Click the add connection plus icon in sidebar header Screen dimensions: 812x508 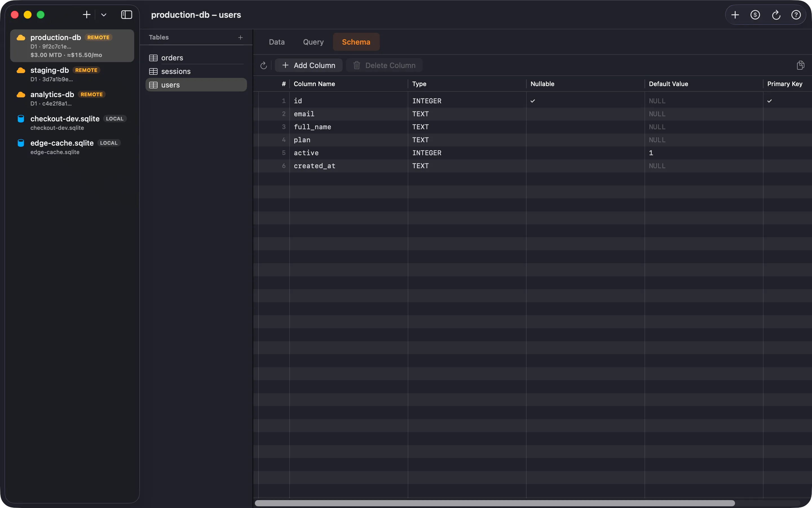(87, 15)
